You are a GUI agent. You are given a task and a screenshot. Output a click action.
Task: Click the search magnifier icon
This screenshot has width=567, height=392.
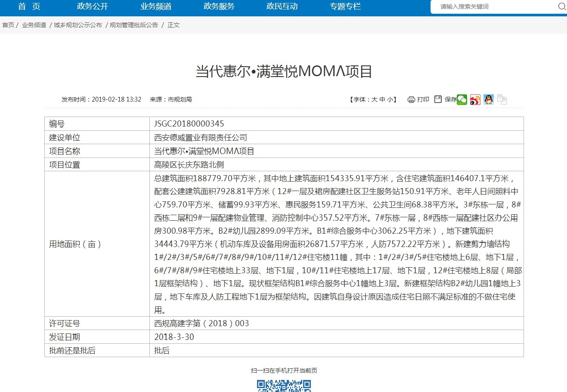tap(561, 6)
